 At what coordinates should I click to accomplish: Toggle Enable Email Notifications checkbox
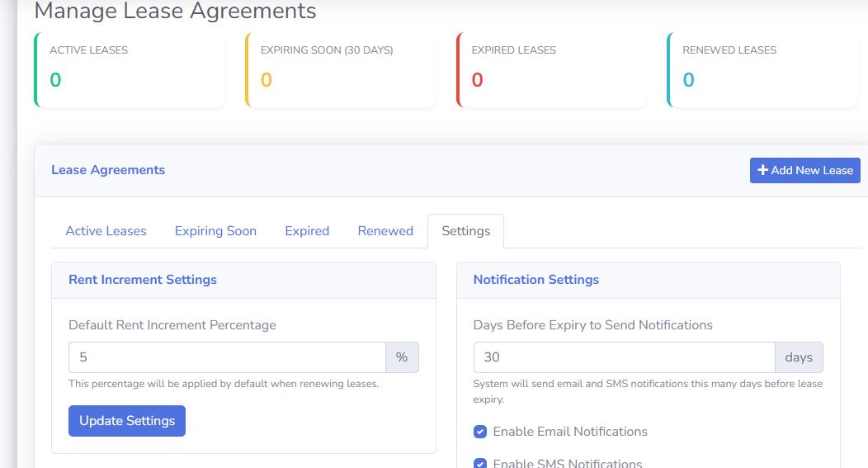click(x=480, y=432)
